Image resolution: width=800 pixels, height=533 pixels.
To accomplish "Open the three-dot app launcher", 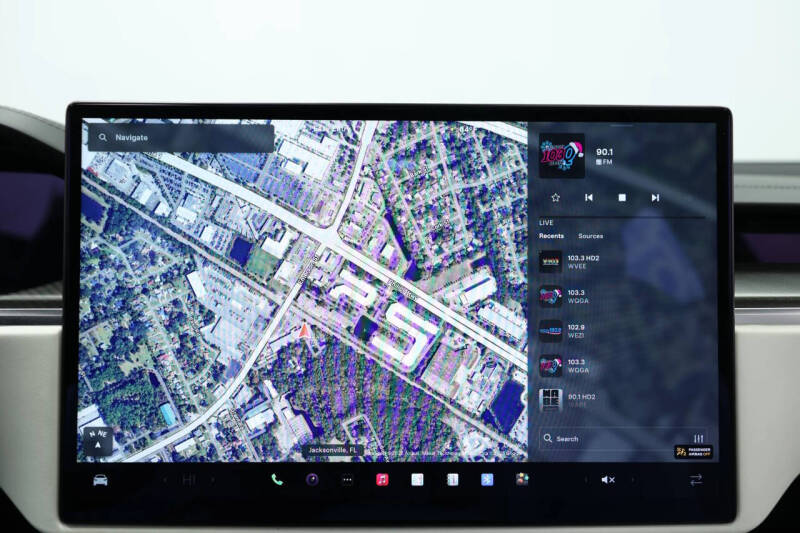I will (x=347, y=480).
